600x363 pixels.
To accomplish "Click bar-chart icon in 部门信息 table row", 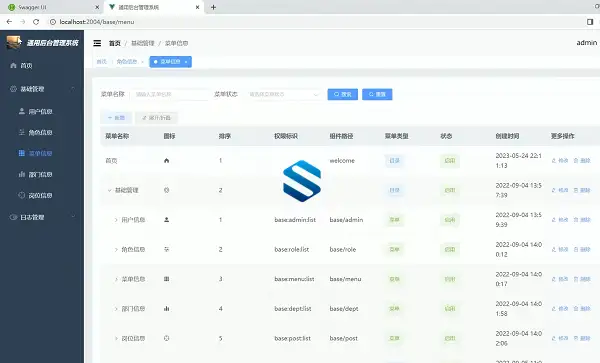I will [x=166, y=309].
